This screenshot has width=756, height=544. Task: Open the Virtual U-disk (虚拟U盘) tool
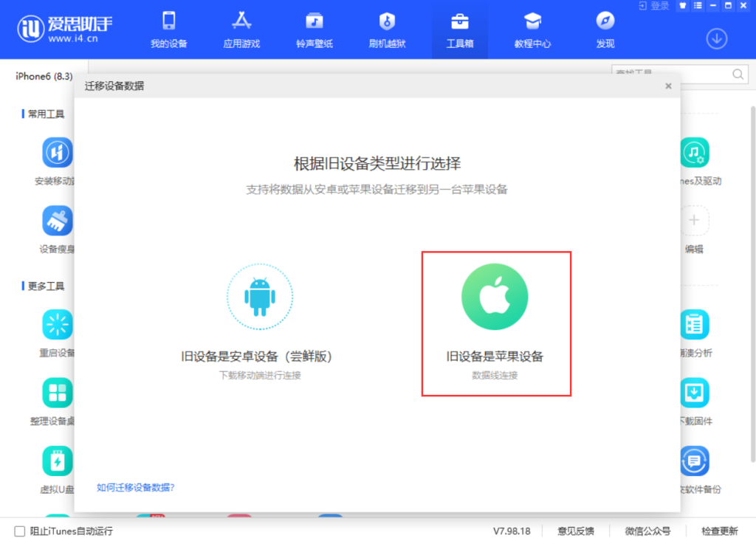click(x=58, y=461)
